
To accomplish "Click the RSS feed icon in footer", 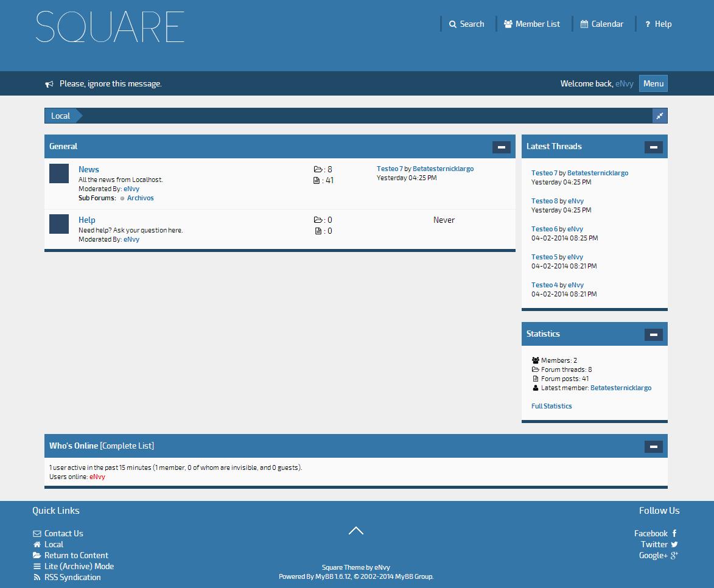I will click(37, 577).
